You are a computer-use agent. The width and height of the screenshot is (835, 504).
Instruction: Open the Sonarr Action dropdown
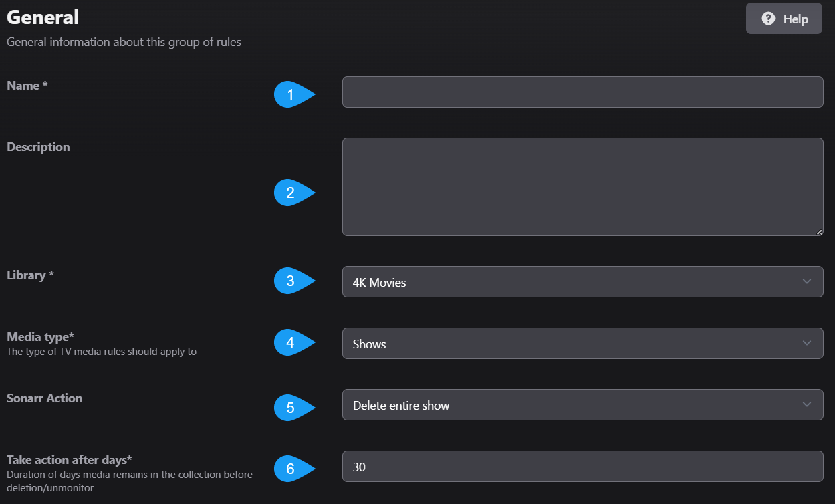[x=582, y=404]
